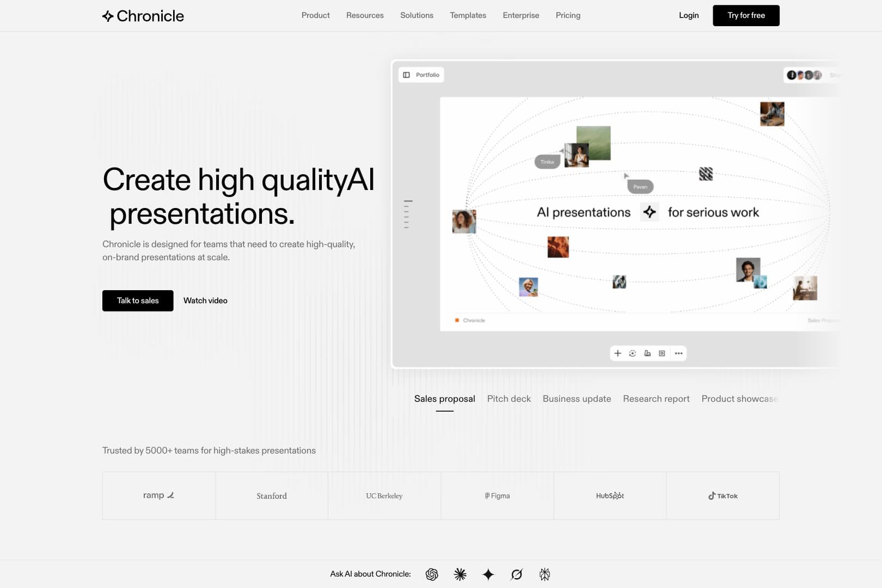Image resolution: width=882 pixels, height=588 pixels.
Task: Click the orange-red image thumbnail on slide
Action: pos(558,247)
